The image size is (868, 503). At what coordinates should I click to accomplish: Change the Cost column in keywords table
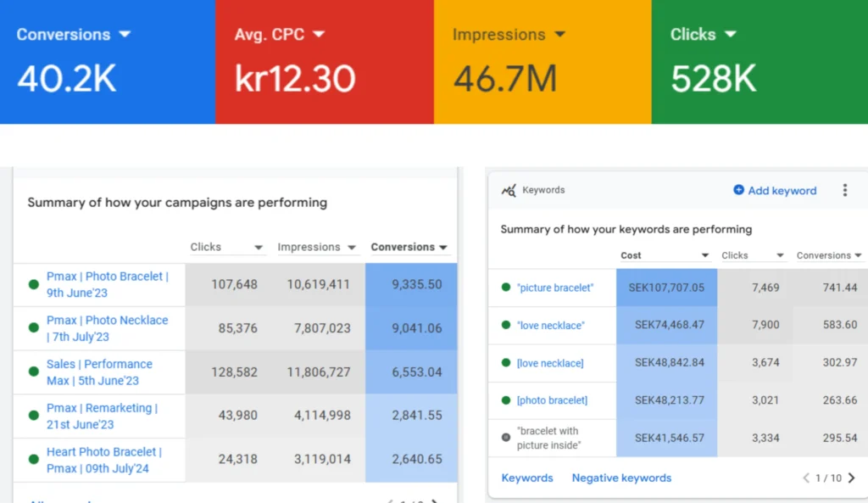click(x=704, y=255)
